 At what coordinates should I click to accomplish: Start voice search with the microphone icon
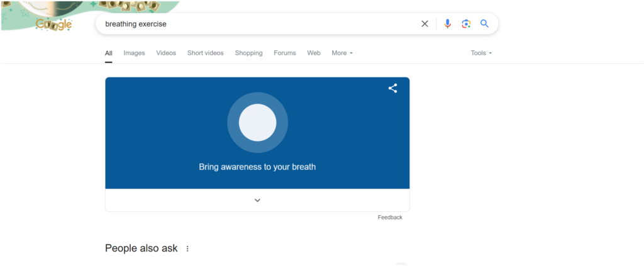(x=447, y=24)
